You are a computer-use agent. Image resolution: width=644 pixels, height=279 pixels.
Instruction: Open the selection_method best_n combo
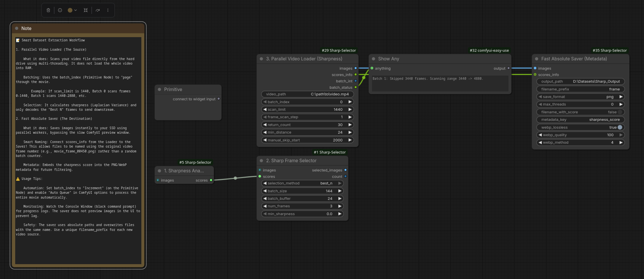(302, 183)
